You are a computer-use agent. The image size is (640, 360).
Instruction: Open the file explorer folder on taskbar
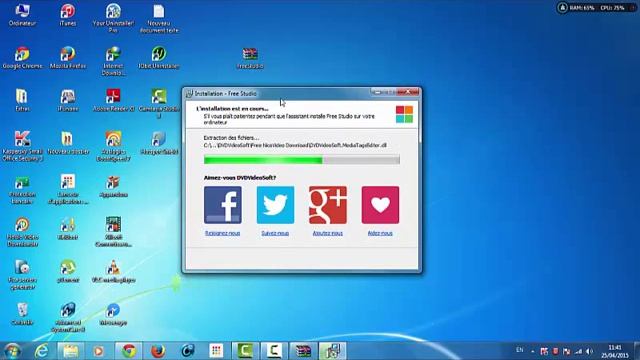point(71,351)
